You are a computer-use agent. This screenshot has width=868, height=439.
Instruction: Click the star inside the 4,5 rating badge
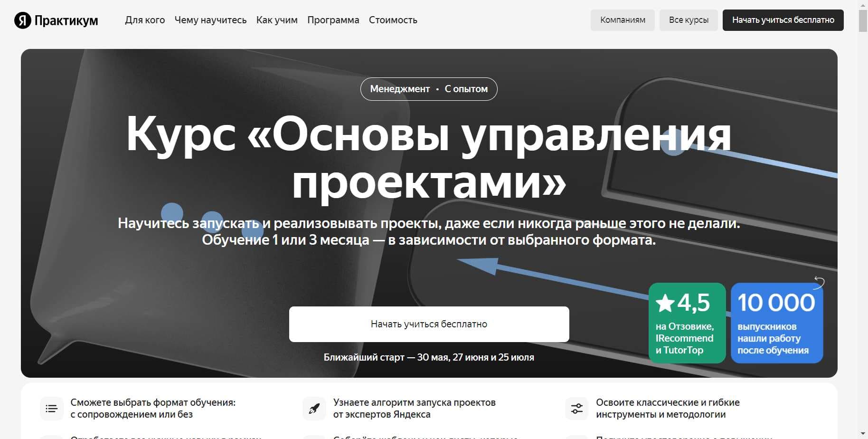[666, 302]
